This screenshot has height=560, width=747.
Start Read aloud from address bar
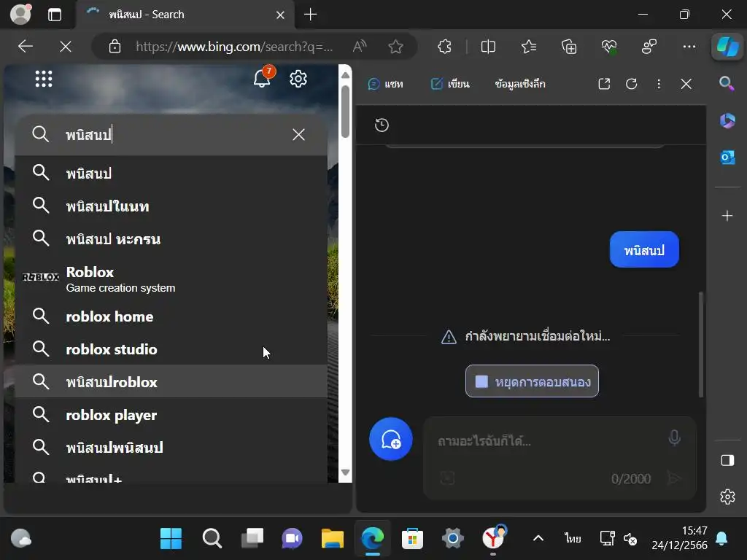point(360,47)
